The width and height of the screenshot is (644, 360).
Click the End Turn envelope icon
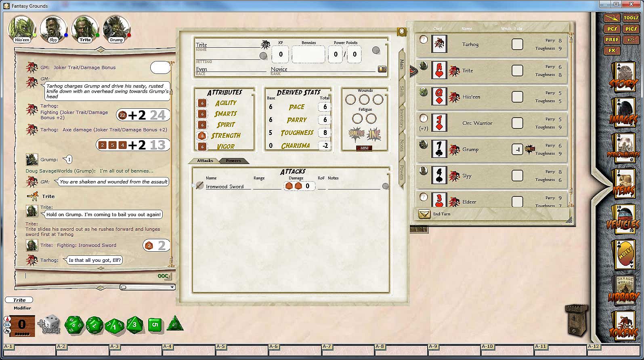click(424, 214)
